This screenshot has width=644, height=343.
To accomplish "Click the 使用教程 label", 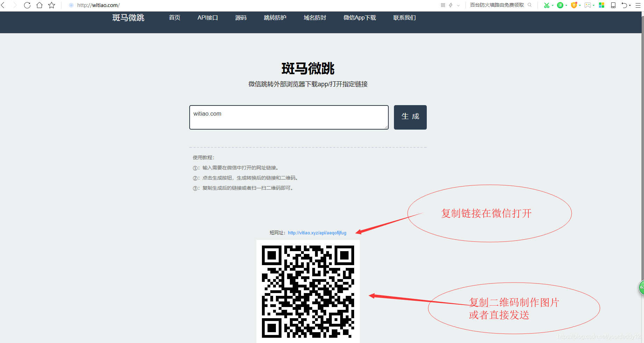I will coord(204,158).
